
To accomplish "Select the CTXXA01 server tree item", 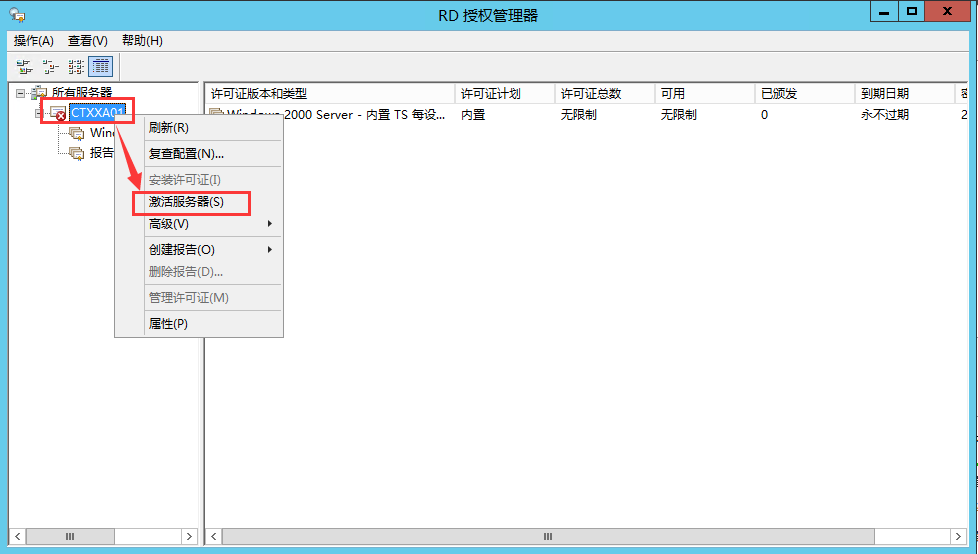I will click(97, 113).
